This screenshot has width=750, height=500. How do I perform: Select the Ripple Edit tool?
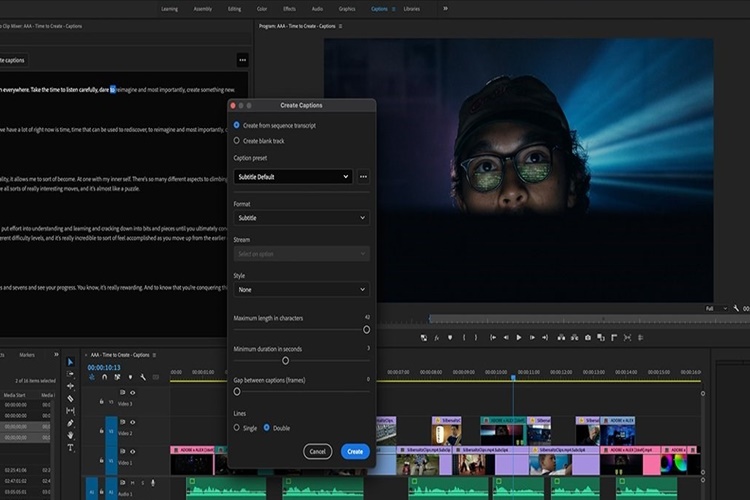tap(70, 386)
